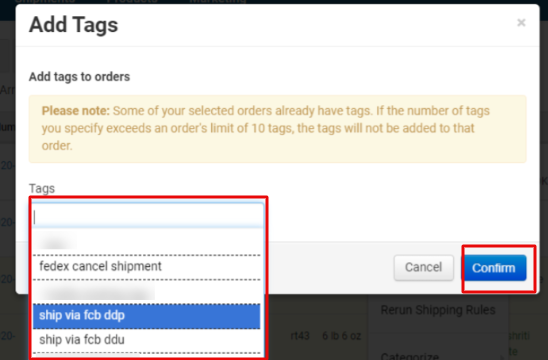This screenshot has height=360, width=548.
Task: Switch to the Products navigation tab
Action: pos(132,1)
